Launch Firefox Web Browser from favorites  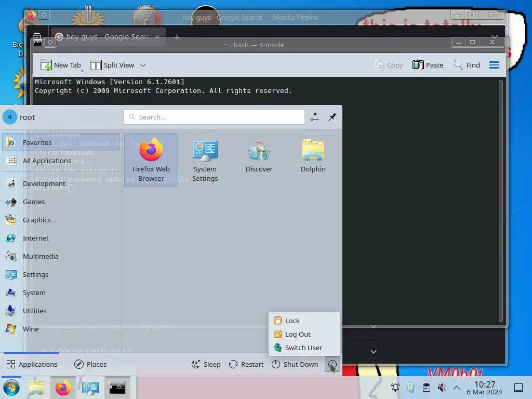coord(151,160)
